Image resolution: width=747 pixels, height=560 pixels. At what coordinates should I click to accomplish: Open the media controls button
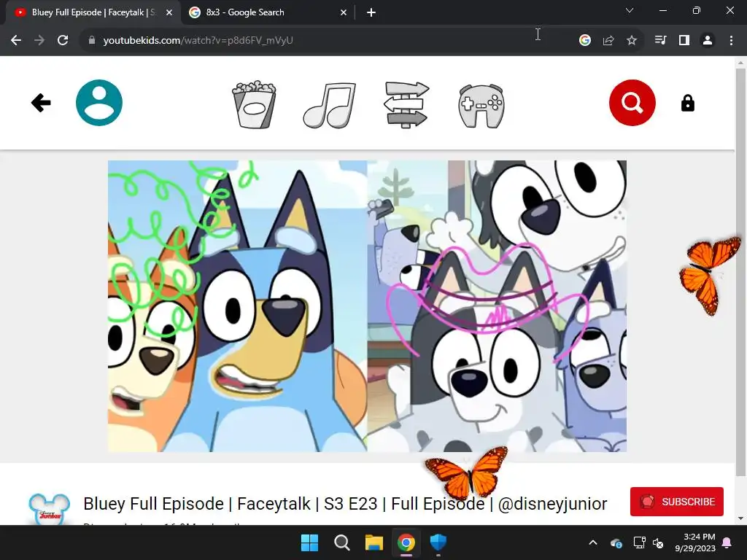(x=660, y=41)
